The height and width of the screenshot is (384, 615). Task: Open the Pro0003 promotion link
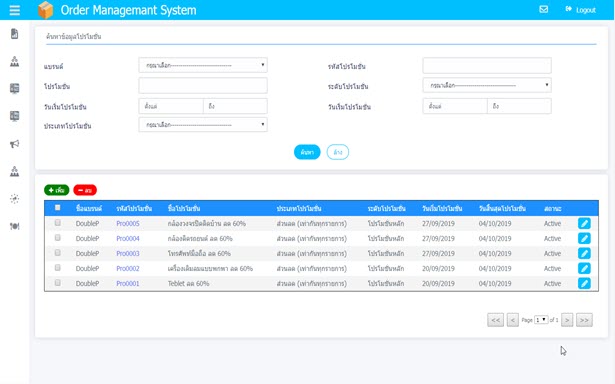pyautogui.click(x=128, y=253)
